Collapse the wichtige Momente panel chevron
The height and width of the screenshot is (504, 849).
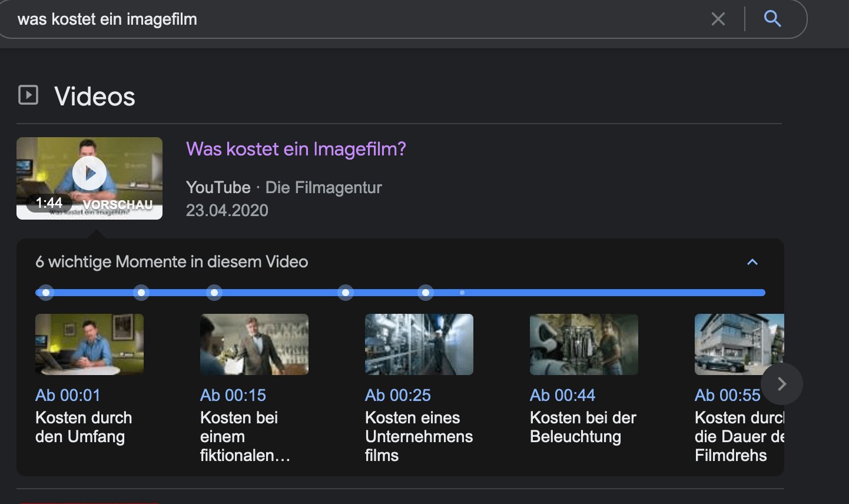[752, 262]
